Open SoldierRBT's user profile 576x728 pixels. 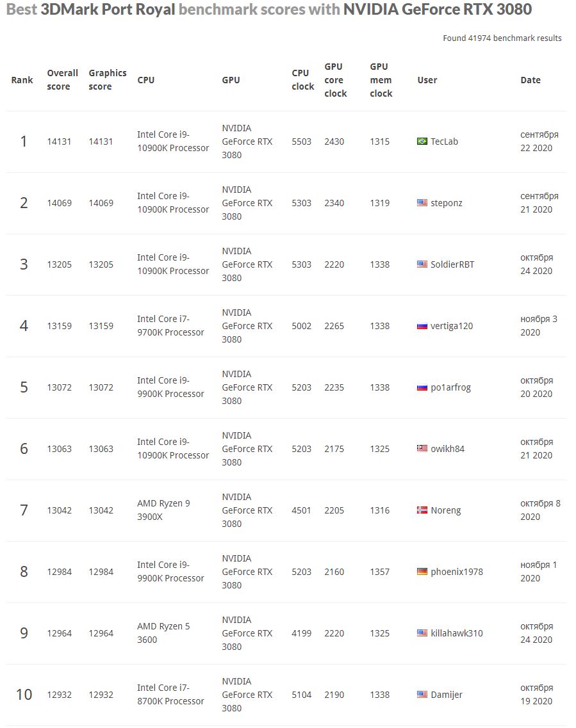pyautogui.click(x=452, y=264)
